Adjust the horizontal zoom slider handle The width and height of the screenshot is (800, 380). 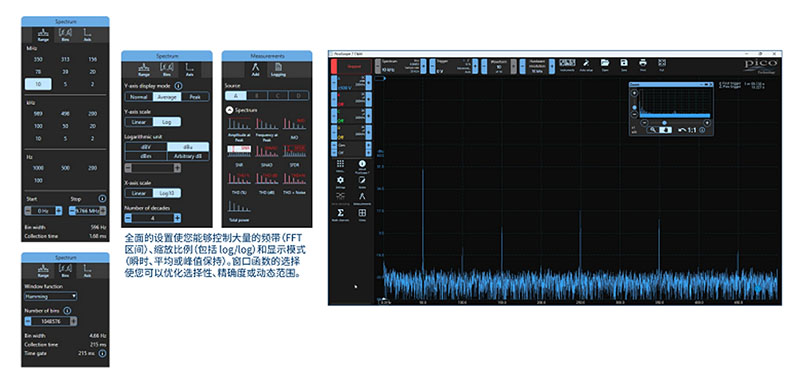[664, 123]
